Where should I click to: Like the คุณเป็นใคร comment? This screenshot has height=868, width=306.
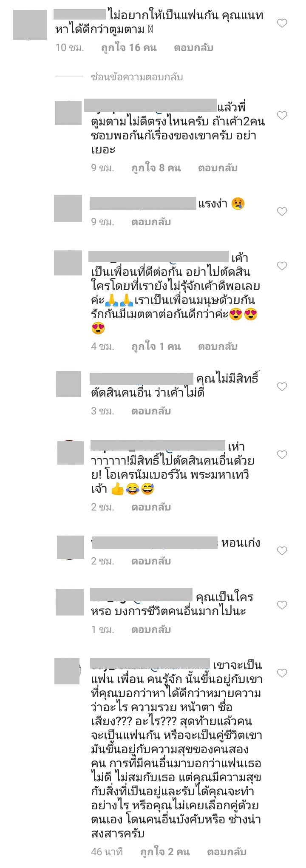point(282,605)
